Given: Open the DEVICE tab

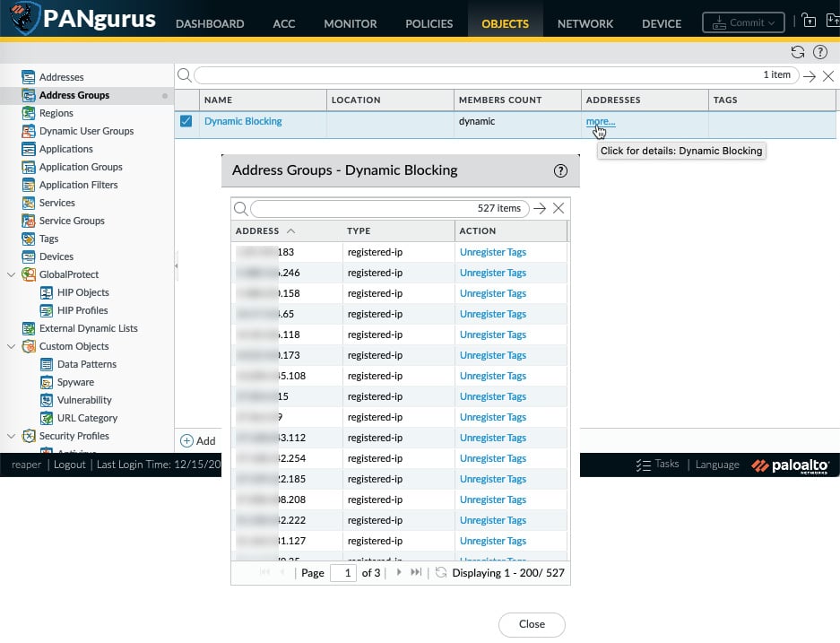Looking at the screenshot, I should (662, 23).
